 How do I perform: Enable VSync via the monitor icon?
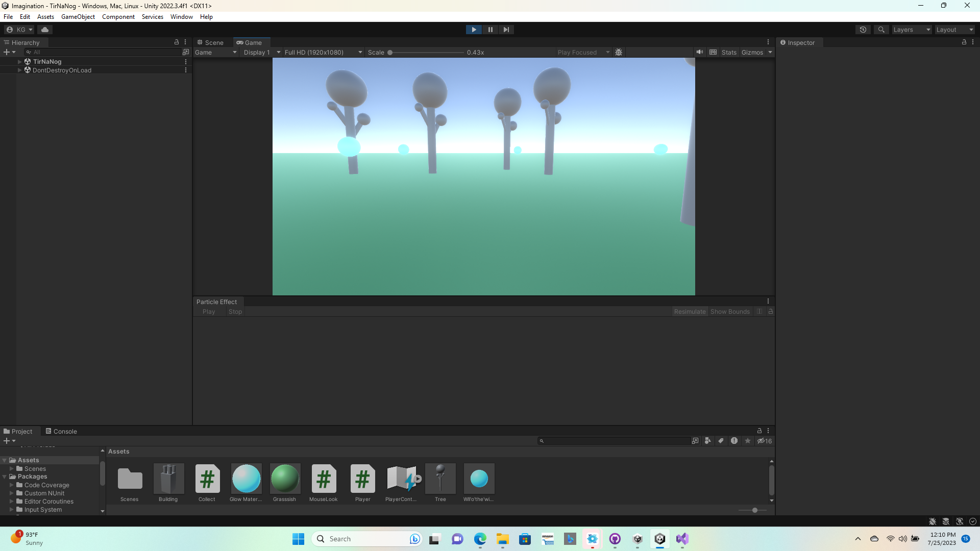[713, 52]
